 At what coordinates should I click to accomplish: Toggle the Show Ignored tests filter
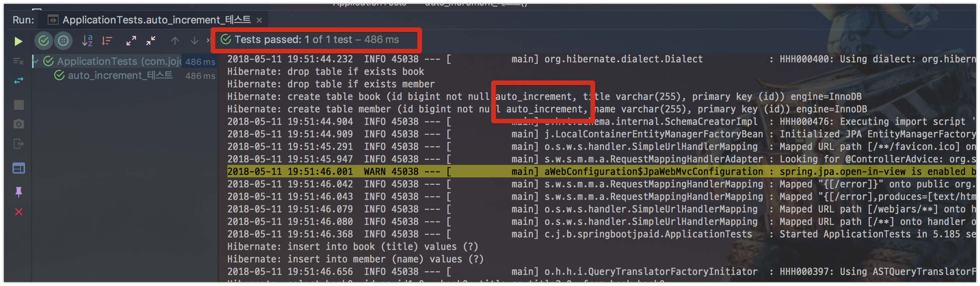[63, 41]
